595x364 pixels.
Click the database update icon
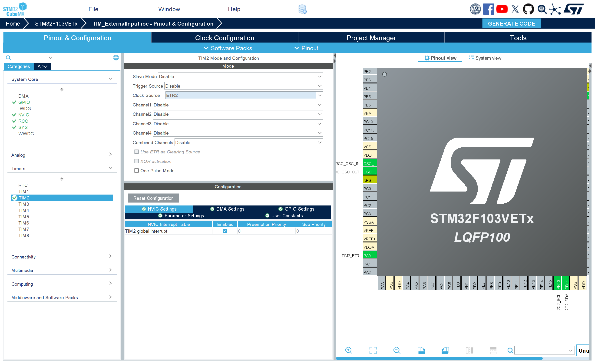[x=302, y=9]
